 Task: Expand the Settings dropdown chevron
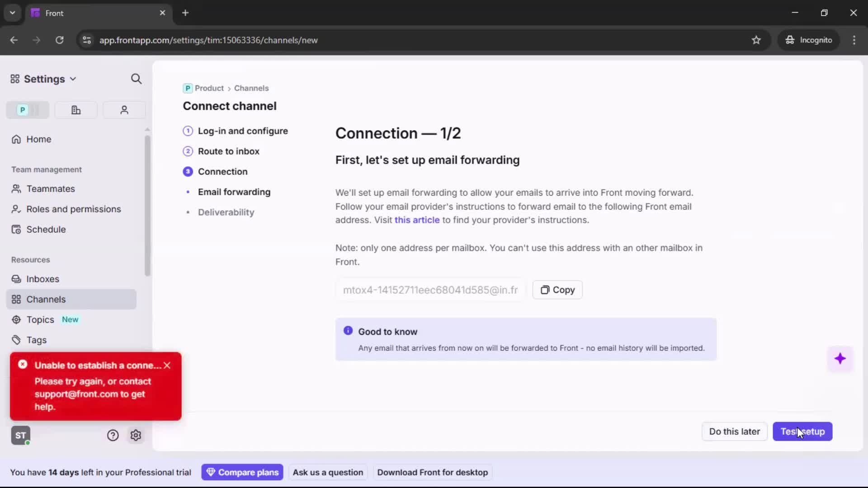(73, 79)
